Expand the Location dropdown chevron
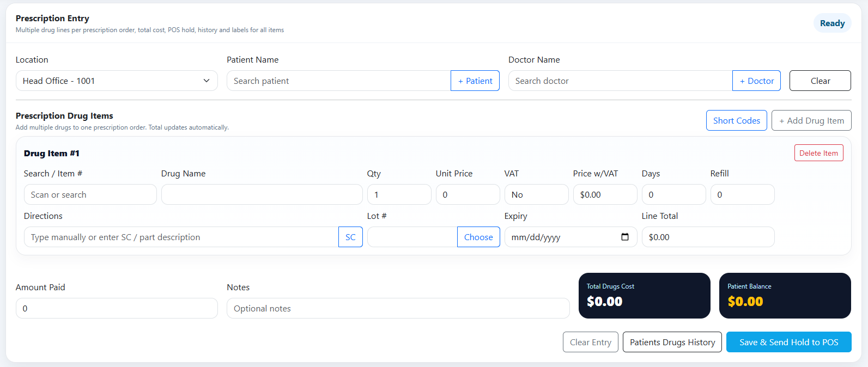 [x=207, y=81]
